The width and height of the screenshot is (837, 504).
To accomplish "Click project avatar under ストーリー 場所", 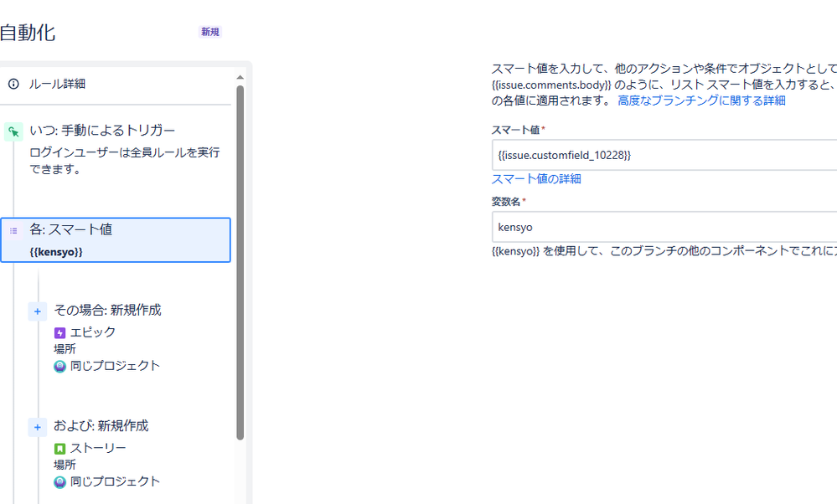I will [59, 482].
